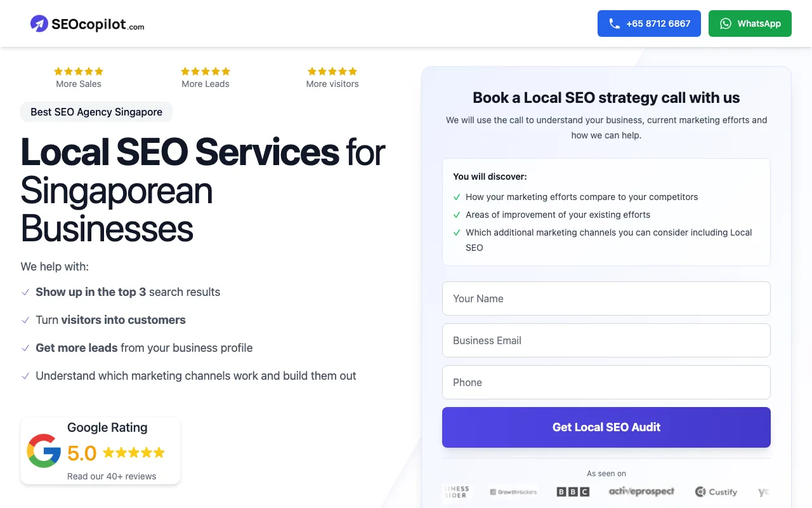Click the phone handset icon
The image size is (812, 508).
[614, 23]
